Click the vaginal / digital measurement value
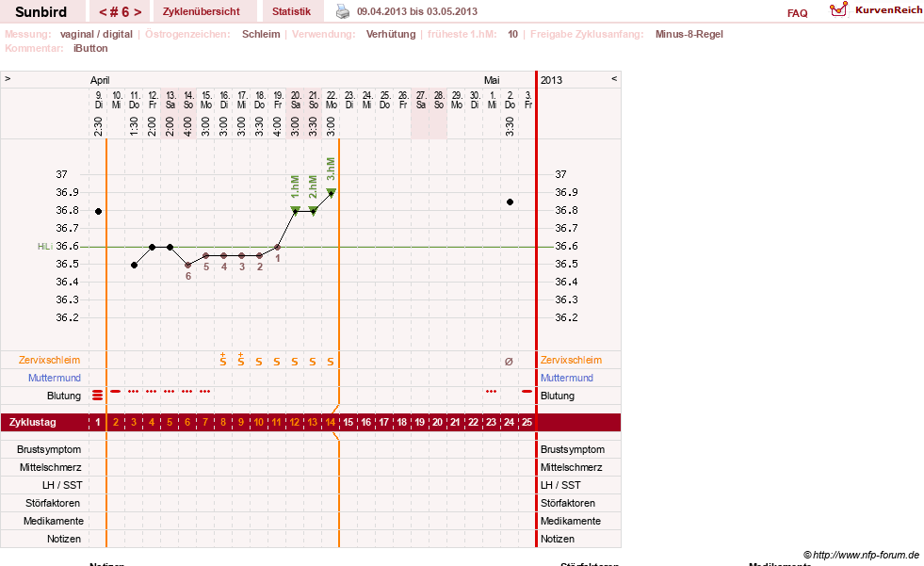This screenshot has height=566, width=924. click(x=96, y=34)
